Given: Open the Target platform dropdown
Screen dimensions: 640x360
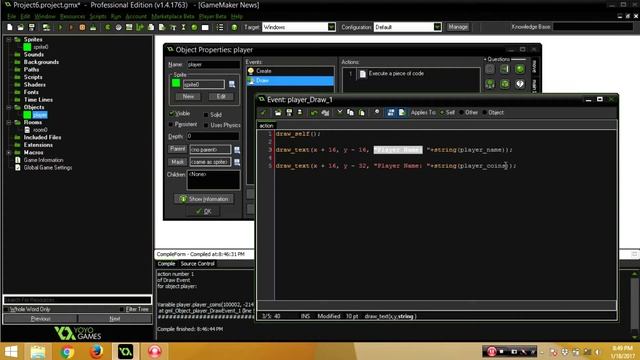Looking at the screenshot, I should (331, 27).
